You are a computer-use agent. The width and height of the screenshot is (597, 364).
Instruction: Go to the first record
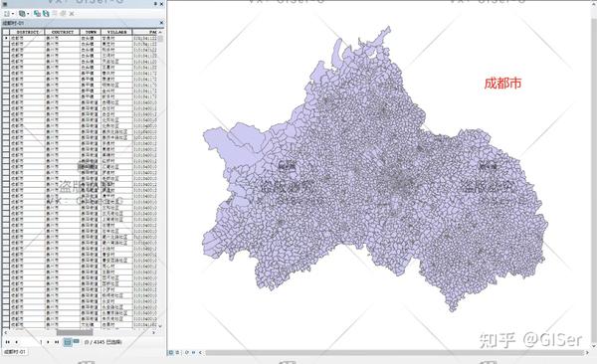tap(8, 342)
